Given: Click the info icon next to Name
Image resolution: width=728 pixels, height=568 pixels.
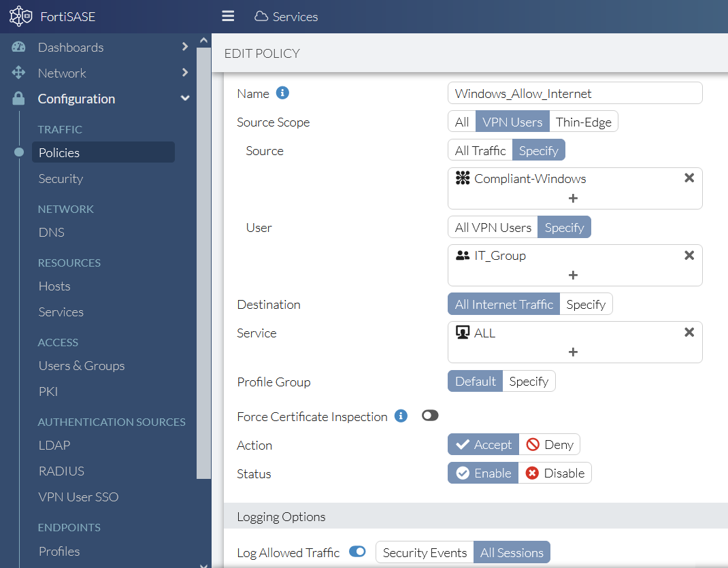Looking at the screenshot, I should [282, 93].
